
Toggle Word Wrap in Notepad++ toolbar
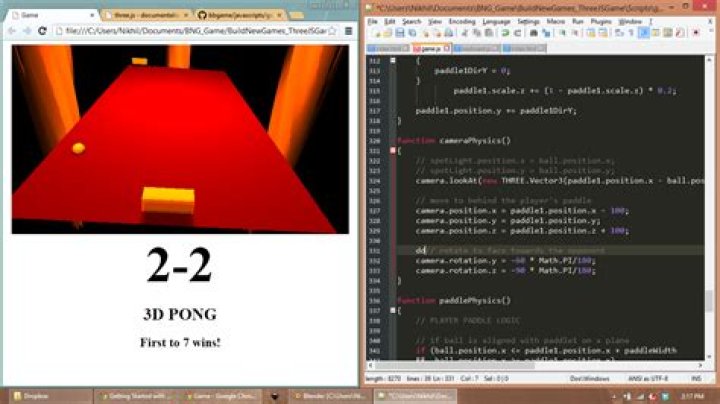[x=619, y=33]
